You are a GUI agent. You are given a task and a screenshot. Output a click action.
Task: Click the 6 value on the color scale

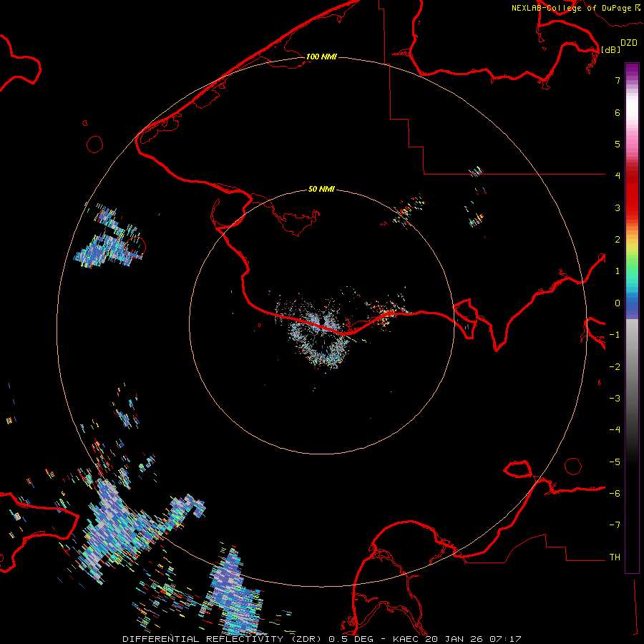[x=618, y=112]
